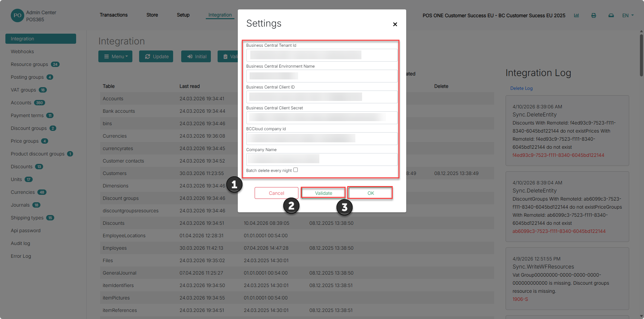This screenshot has height=319, width=644.
Task: Click the Dimensions table row
Action: pos(297,186)
